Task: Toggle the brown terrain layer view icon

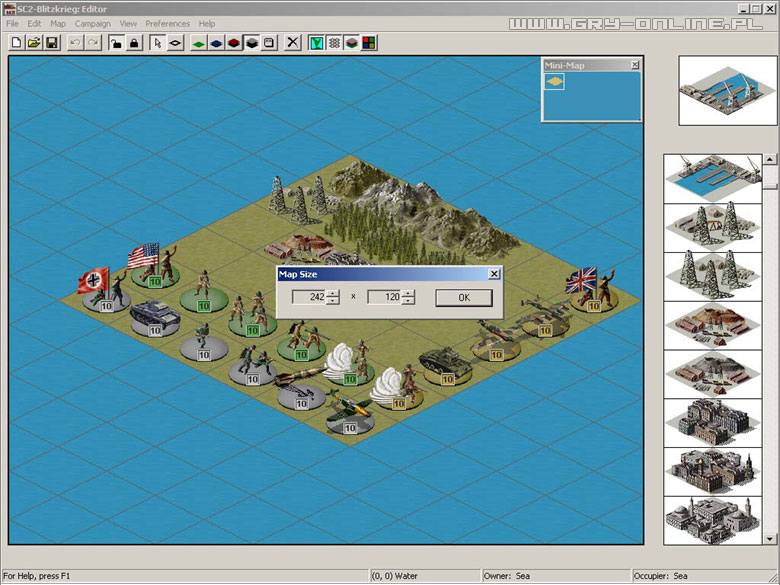Action: tap(352, 43)
